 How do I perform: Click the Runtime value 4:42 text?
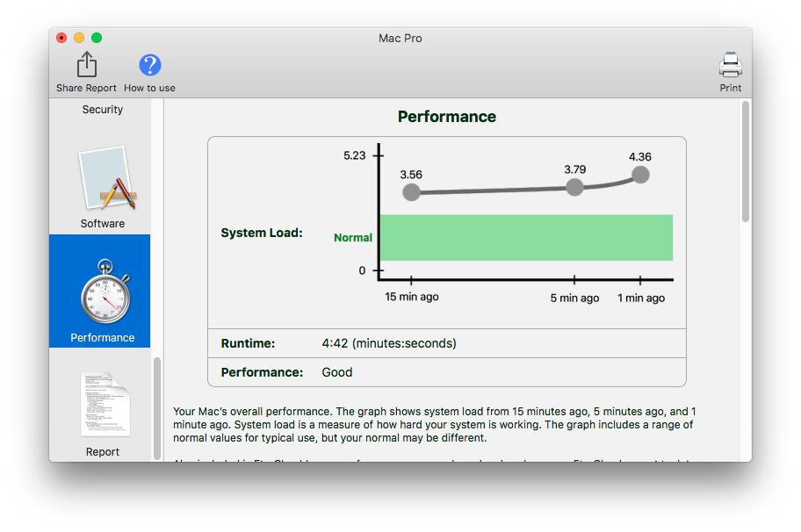(389, 343)
